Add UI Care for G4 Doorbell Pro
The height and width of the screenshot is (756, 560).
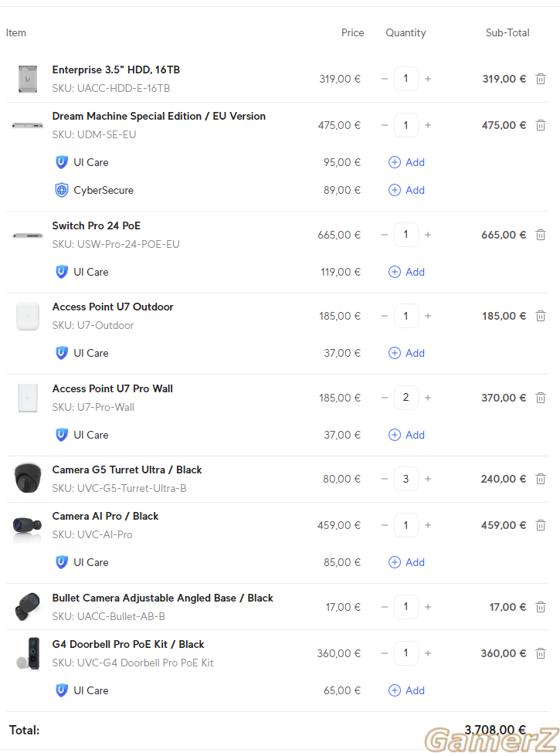[406, 690]
